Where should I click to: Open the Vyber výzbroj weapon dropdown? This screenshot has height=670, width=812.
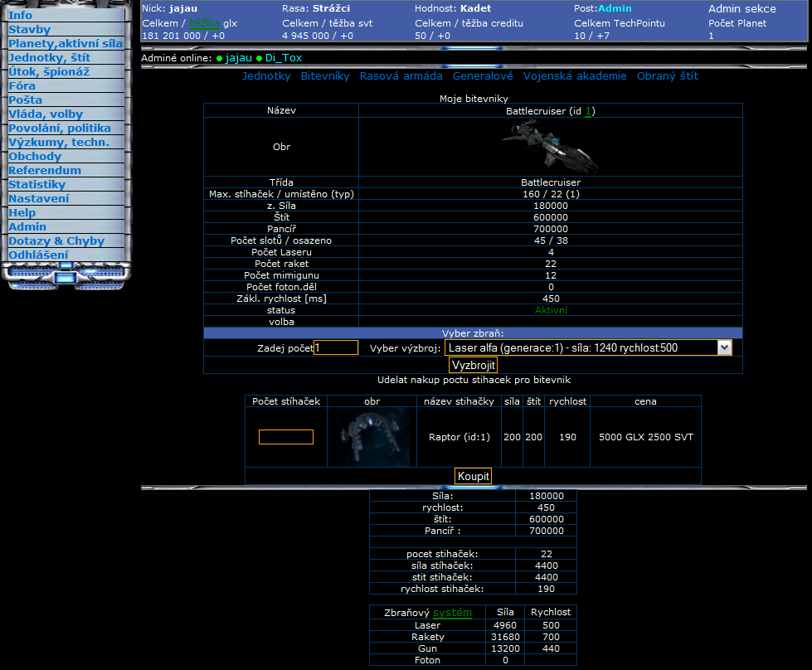click(x=588, y=348)
